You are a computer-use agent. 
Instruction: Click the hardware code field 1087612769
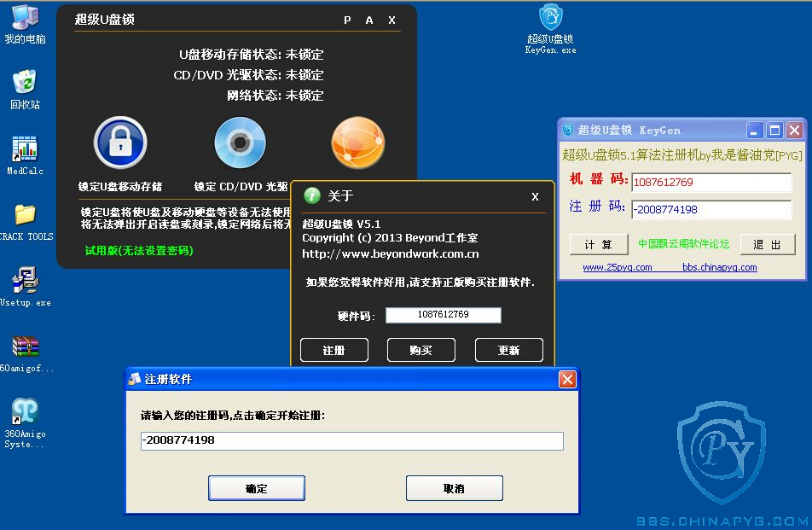tap(444, 315)
